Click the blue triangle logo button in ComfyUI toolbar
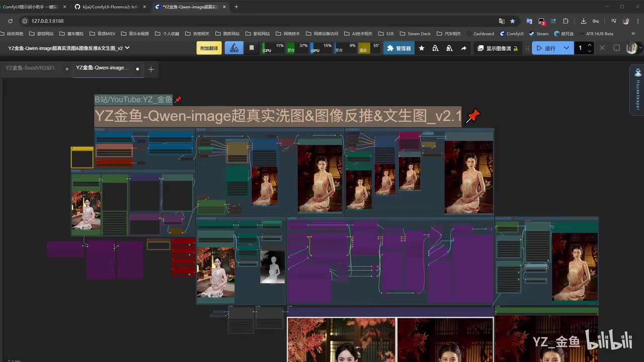The width and height of the screenshot is (644, 362). coord(234,48)
